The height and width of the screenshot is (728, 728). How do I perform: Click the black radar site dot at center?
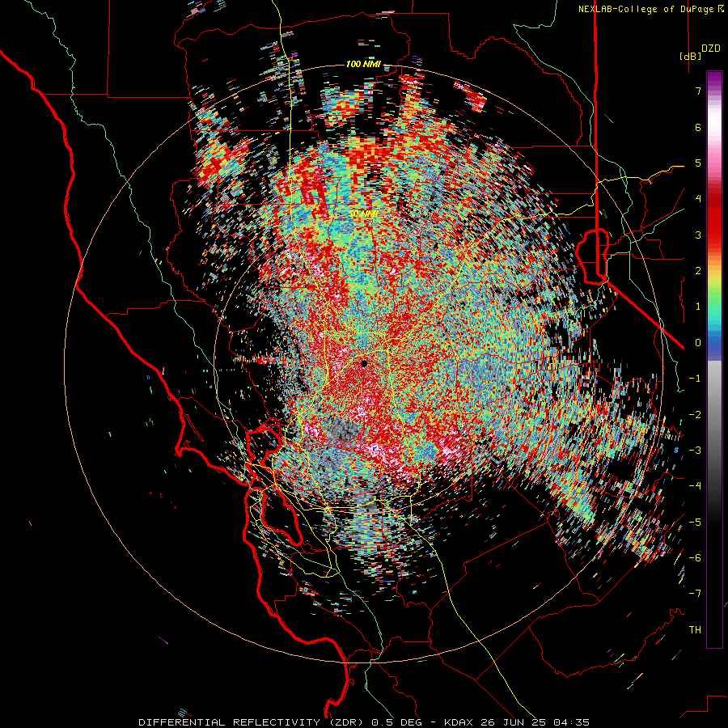pos(364,363)
